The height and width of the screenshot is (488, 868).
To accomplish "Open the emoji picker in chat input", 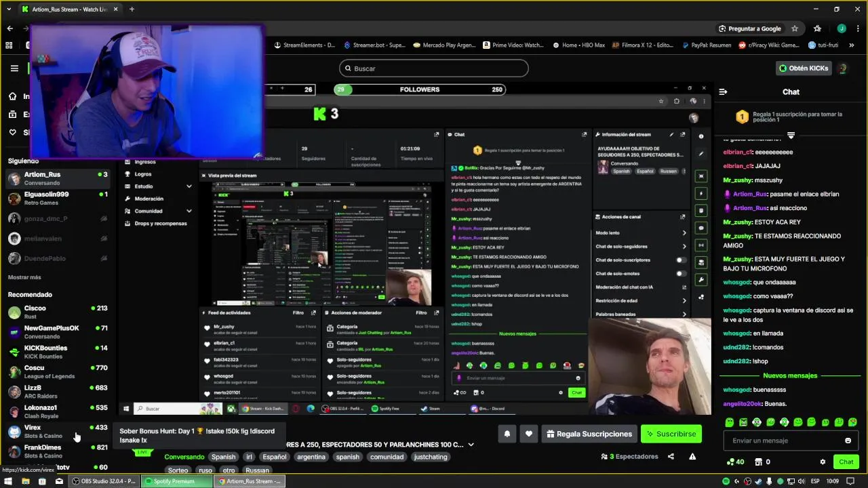I will 848,441.
